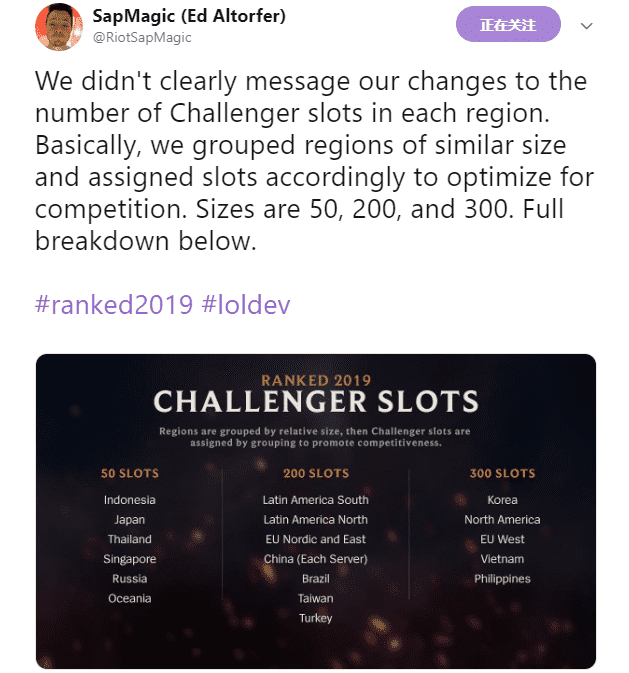629x673 pixels.
Task: Select the 50 SLOTS column header
Action: tap(130, 473)
